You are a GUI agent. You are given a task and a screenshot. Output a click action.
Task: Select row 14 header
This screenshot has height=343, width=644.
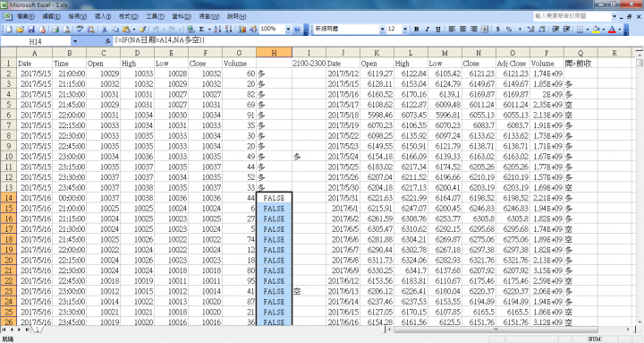(8, 198)
